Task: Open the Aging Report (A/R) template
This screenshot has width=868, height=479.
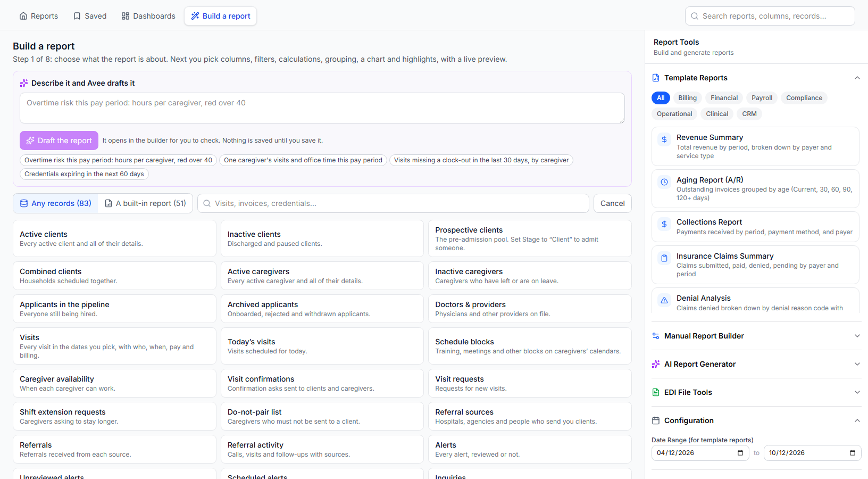Action: 755,188
